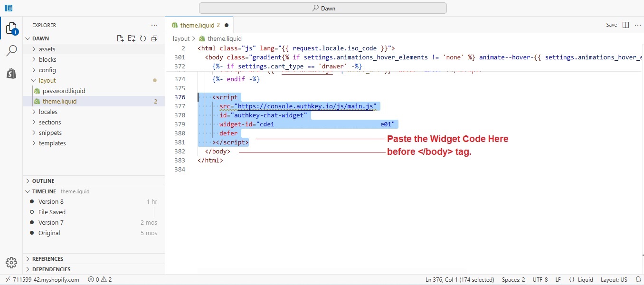The width and height of the screenshot is (644, 285).
Task: Create a new file in DAWN
Action: click(x=120, y=38)
